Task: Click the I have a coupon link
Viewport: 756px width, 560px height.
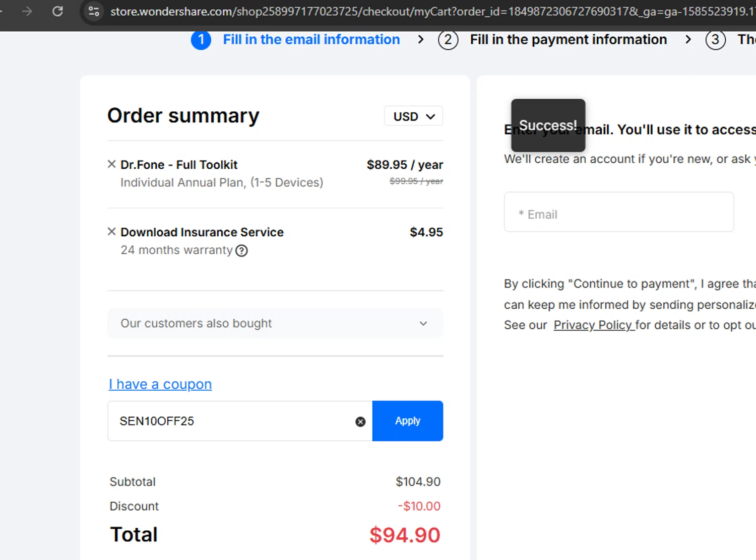Action: 160,384
